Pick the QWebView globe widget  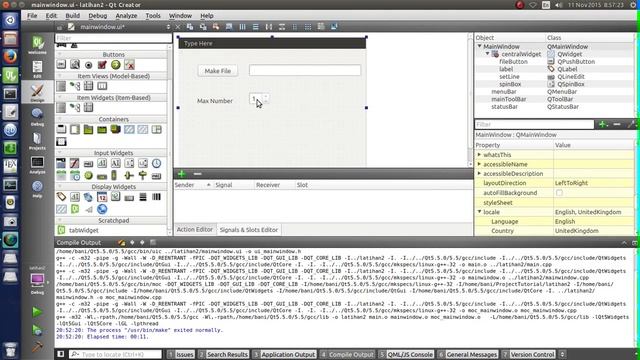tap(102, 209)
